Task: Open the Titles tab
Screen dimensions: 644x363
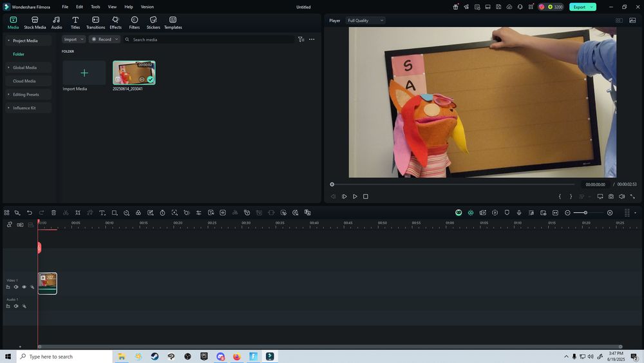Action: pyautogui.click(x=75, y=23)
